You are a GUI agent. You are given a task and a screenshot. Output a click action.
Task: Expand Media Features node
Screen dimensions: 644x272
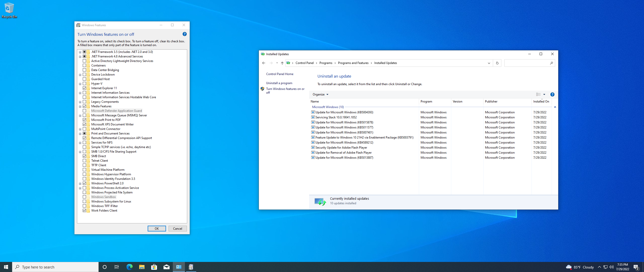click(80, 107)
